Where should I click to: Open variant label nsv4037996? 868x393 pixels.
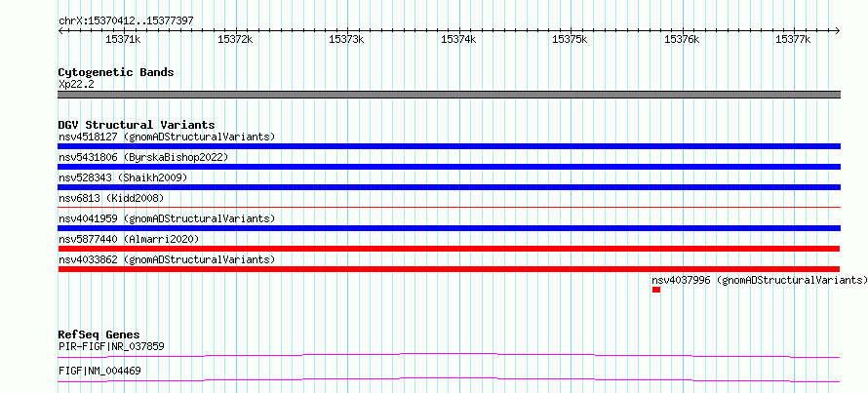pos(760,280)
